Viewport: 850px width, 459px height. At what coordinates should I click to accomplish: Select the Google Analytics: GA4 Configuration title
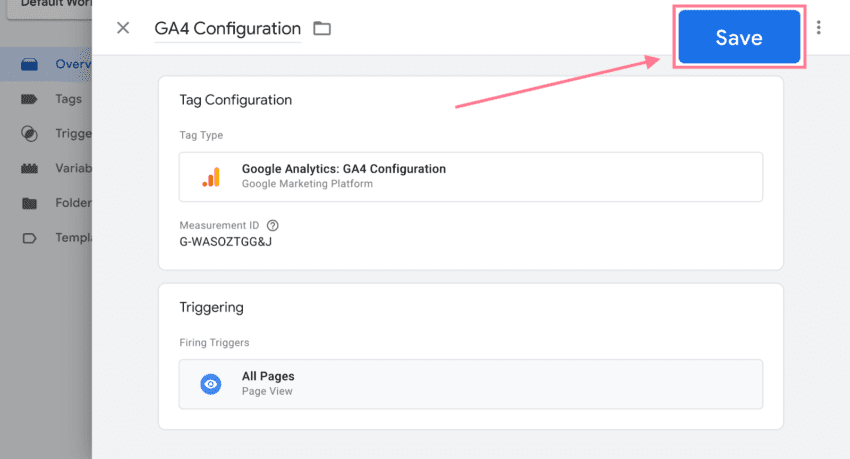(x=344, y=169)
